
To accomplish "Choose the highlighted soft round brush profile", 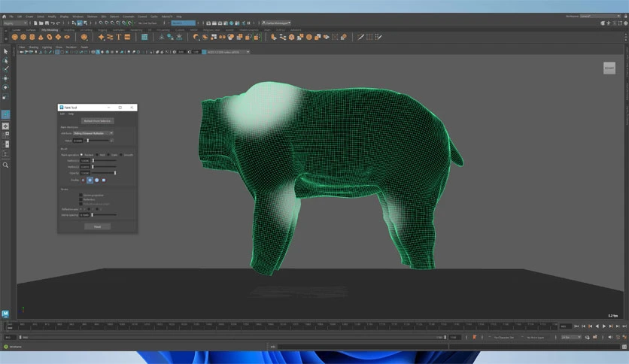I will [90, 180].
